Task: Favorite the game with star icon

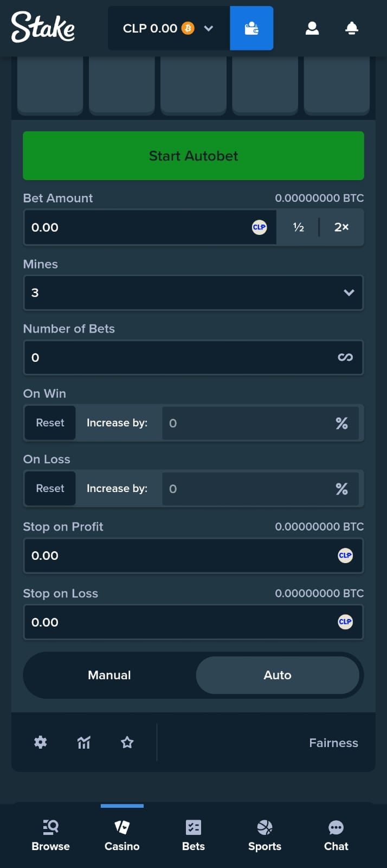Action: [x=127, y=742]
